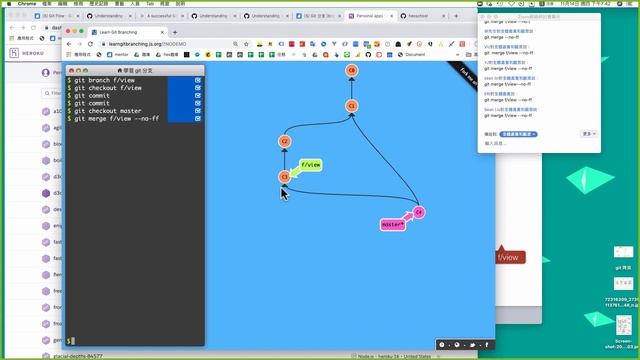
Task: Share via the Facebook icon
Action: pos(487,345)
